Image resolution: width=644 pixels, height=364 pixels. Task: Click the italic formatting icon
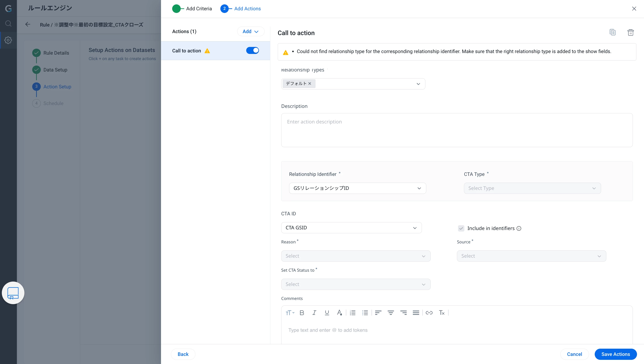coord(314,313)
